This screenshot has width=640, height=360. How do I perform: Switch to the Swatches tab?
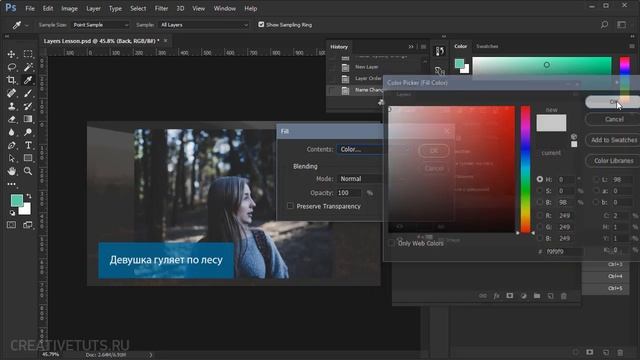487,47
